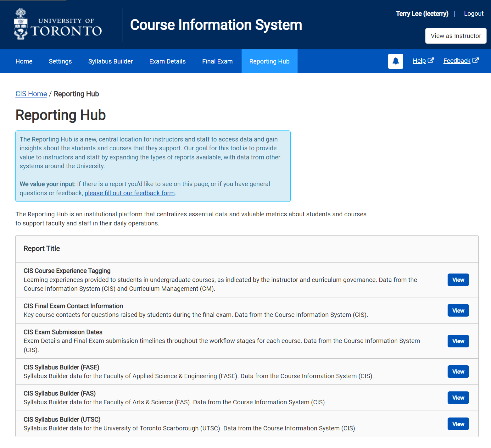Image resolution: width=491 pixels, height=448 pixels.
Task: Click the Reporting Hub navigation tab
Action: [269, 61]
